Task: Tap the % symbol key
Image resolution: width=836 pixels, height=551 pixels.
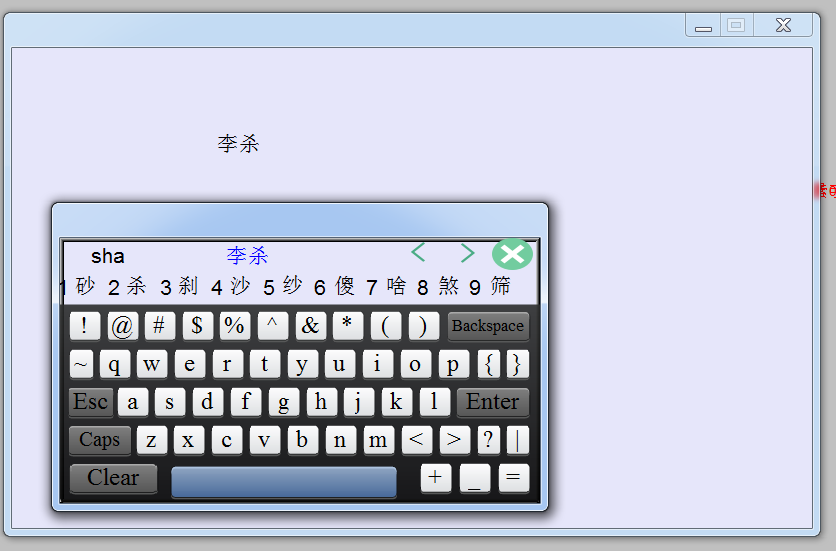Action: pos(234,326)
